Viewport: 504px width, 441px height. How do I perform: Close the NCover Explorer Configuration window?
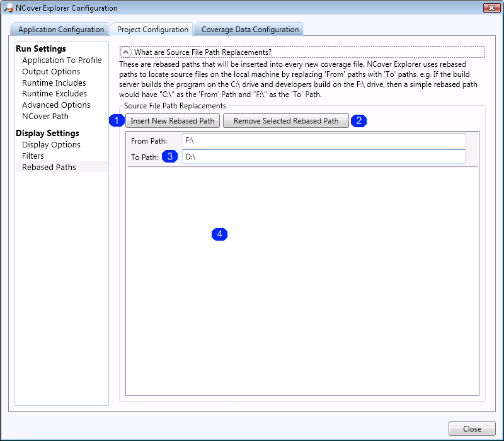pyautogui.click(x=492, y=8)
